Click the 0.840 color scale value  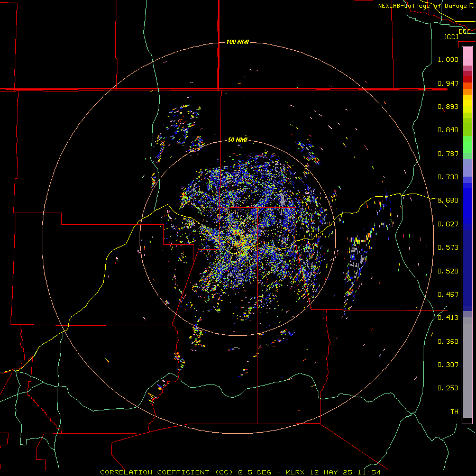(448, 130)
